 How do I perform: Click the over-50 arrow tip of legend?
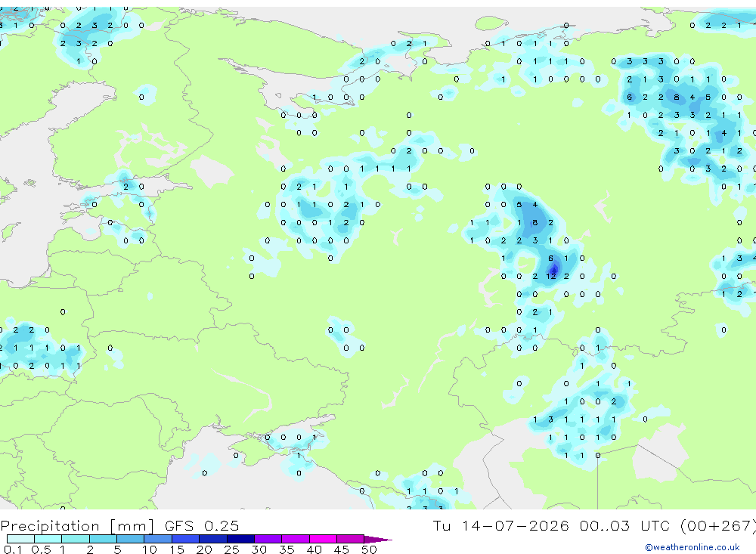(378, 539)
